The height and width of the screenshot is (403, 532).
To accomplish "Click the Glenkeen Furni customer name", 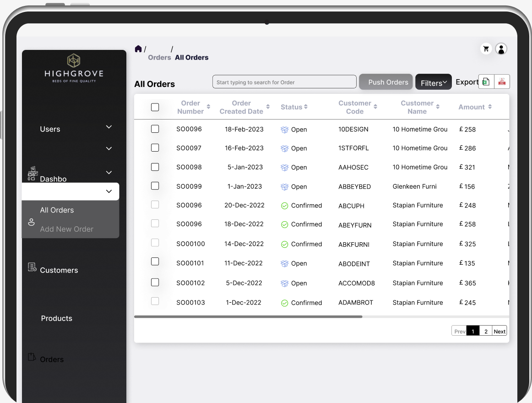I will tap(414, 186).
